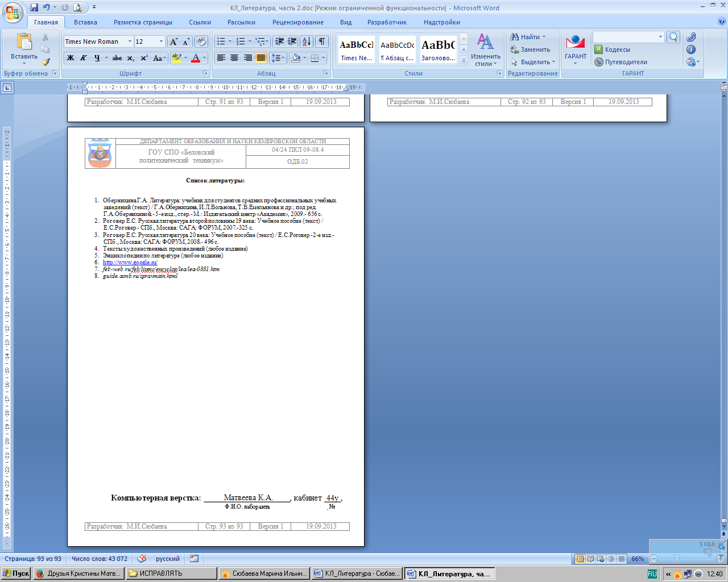
Task: Open Times New Roman font dropdown
Action: (x=130, y=41)
